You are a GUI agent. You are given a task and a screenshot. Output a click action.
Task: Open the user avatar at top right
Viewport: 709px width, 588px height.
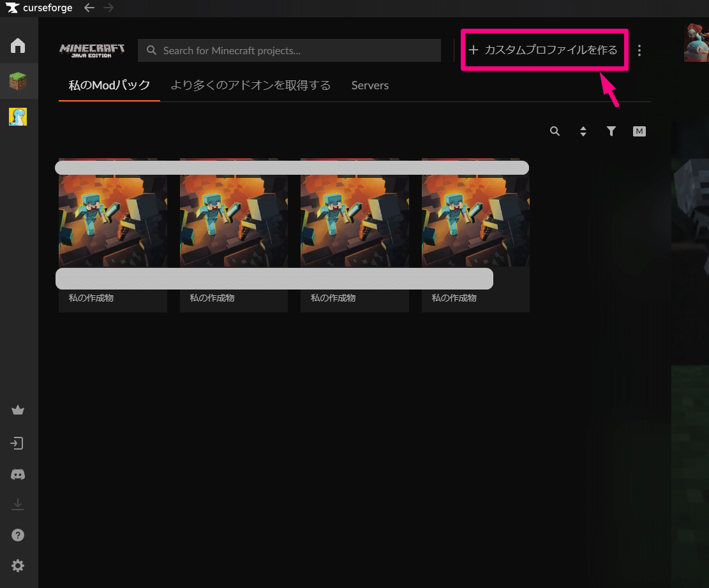pyautogui.click(x=696, y=43)
